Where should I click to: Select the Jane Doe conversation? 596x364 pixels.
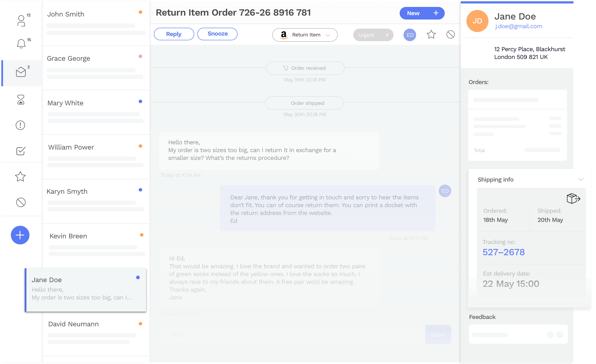[86, 290]
